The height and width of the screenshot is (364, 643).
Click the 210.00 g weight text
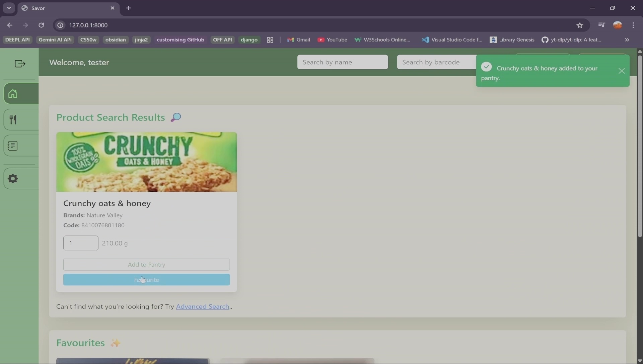[115, 243]
